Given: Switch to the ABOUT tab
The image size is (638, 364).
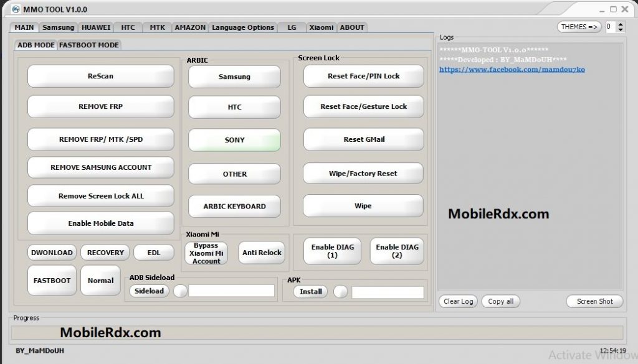Looking at the screenshot, I should tap(352, 27).
